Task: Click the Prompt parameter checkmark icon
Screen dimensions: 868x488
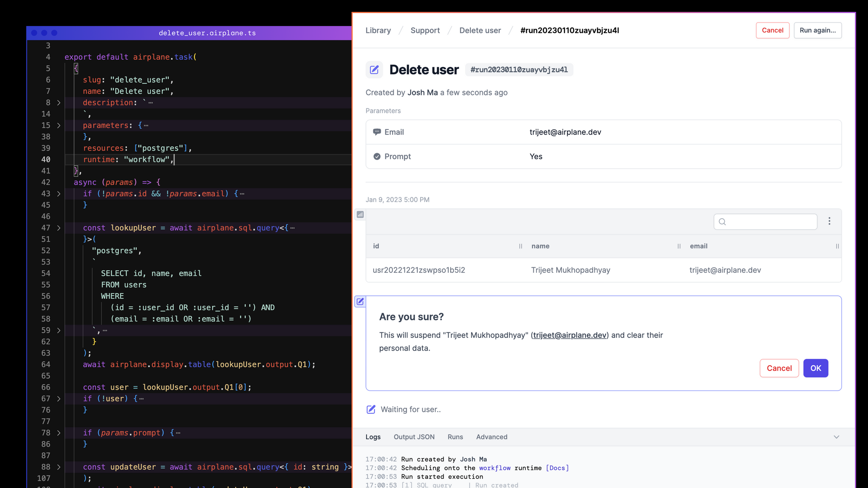Action: 377,157
